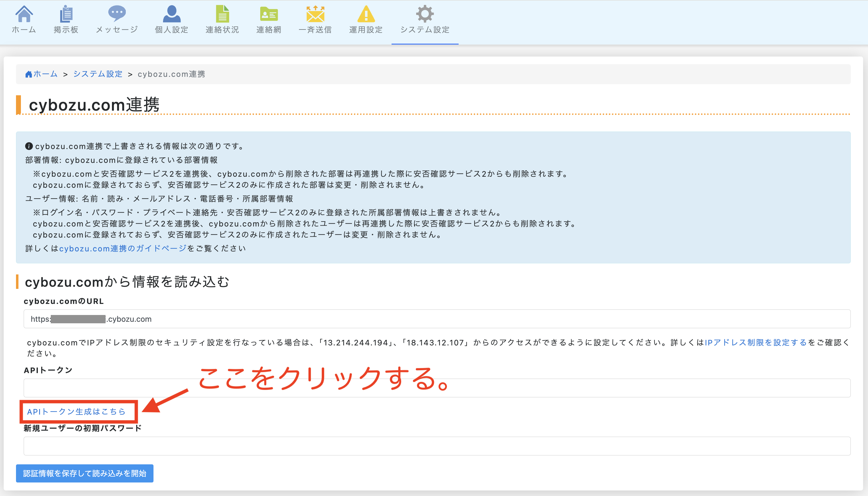Select the 個人設定 label in top navigation
The image size is (868, 496).
[172, 30]
